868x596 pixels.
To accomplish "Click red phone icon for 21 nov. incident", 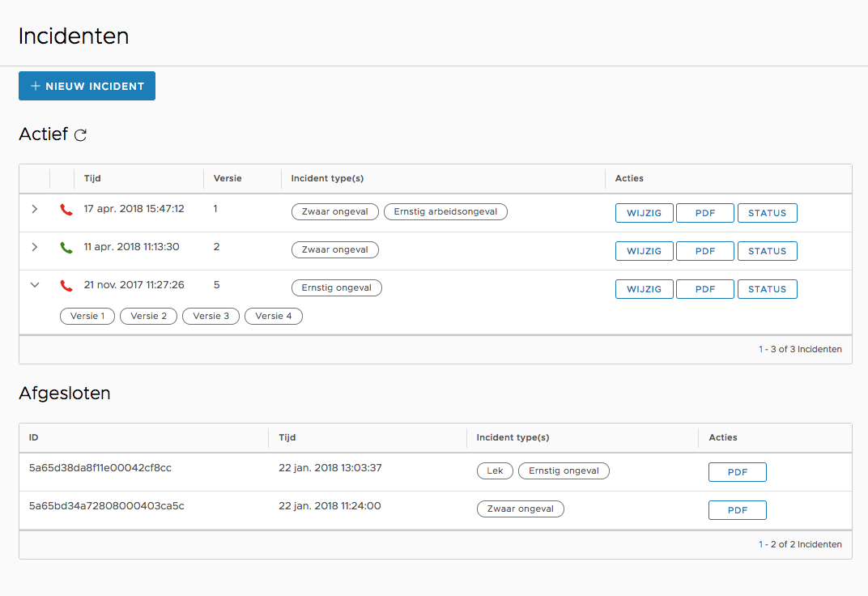I will pyautogui.click(x=66, y=286).
